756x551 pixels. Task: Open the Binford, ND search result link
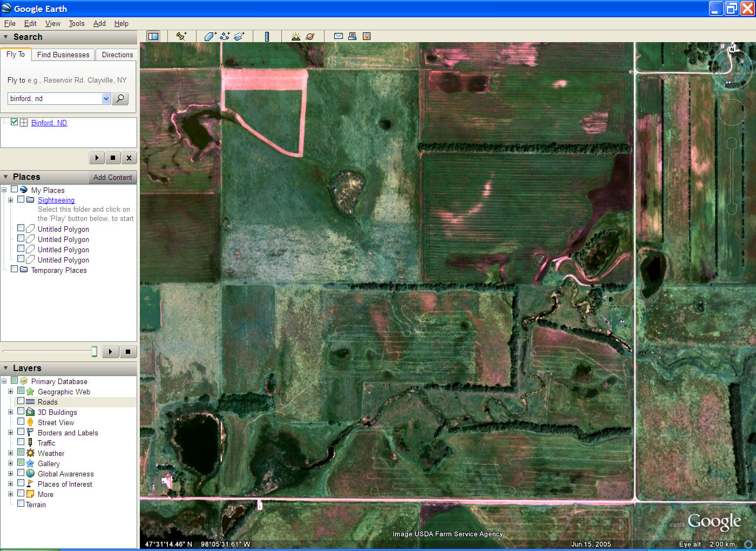tap(49, 123)
